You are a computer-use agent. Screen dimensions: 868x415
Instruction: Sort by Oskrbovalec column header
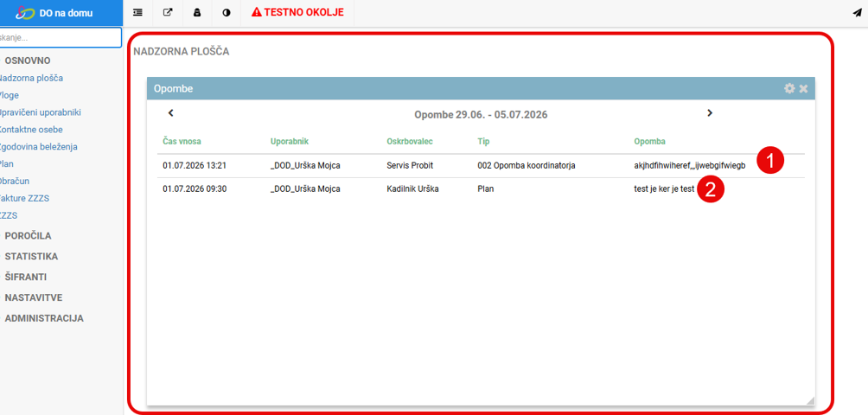coord(410,141)
